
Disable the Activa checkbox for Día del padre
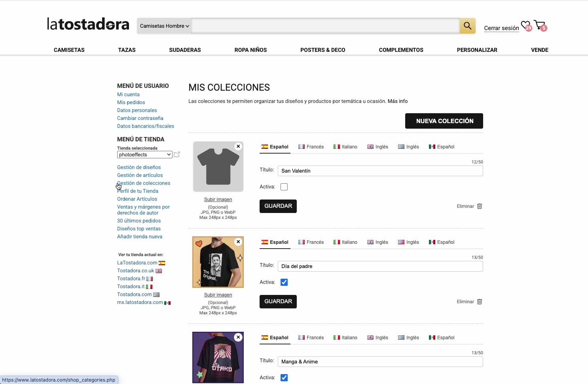[284, 282]
